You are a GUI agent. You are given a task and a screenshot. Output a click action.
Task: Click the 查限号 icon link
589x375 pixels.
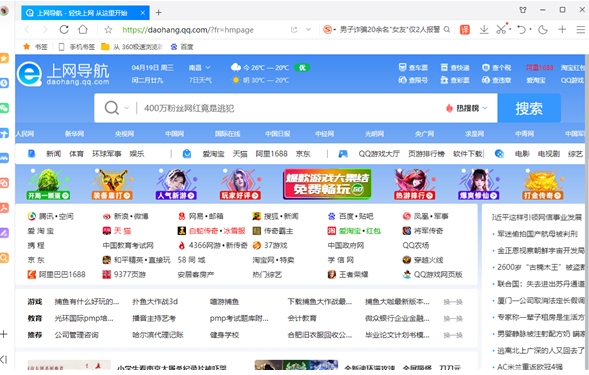pyautogui.click(x=413, y=80)
